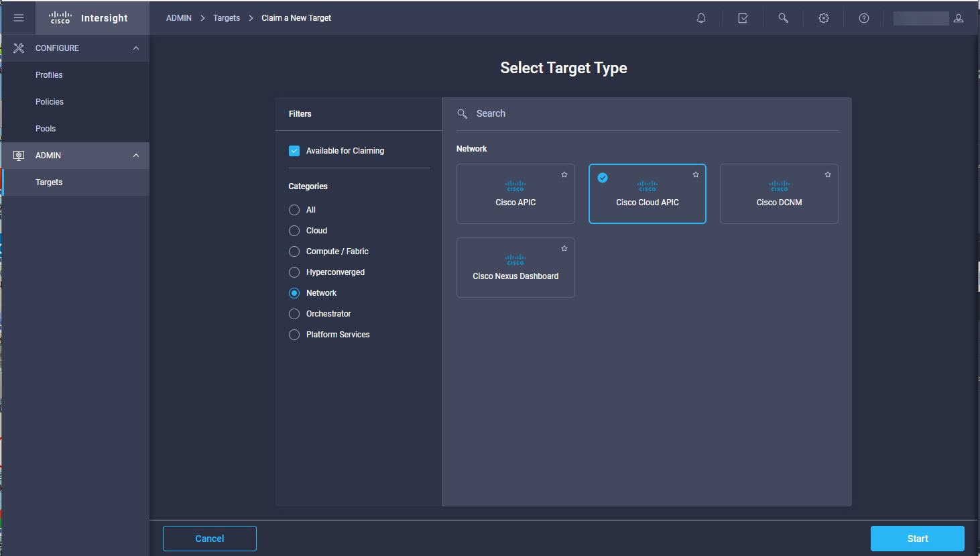Click the Cisco logo on DCNM card
This screenshot has height=556, width=980.
[779, 186]
